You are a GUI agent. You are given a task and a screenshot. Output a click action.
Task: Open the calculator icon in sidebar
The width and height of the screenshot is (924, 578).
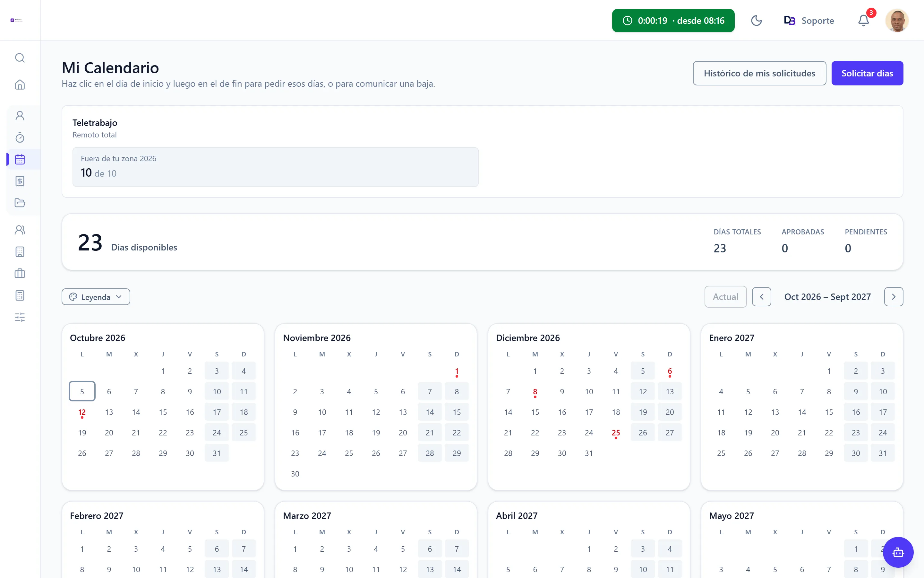tap(20, 295)
